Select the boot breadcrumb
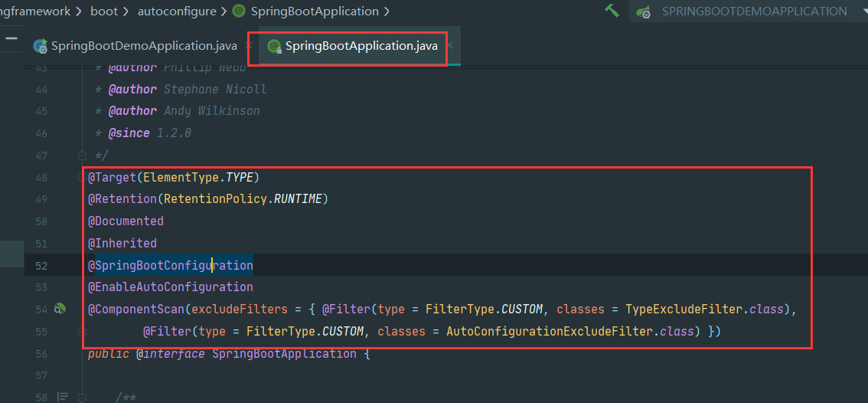Image resolution: width=868 pixels, height=403 pixels. click(x=103, y=11)
